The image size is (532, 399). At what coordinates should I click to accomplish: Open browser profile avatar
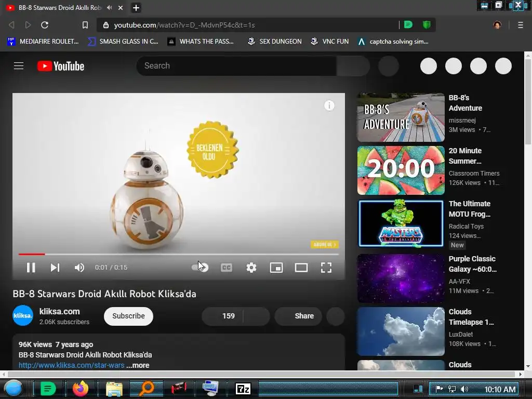pos(497,25)
